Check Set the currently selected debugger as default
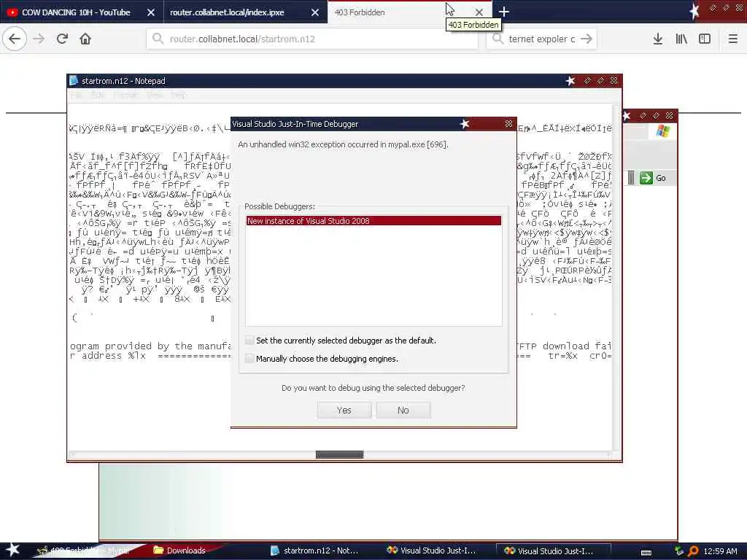Screen dimensions: 747x560 (249, 340)
